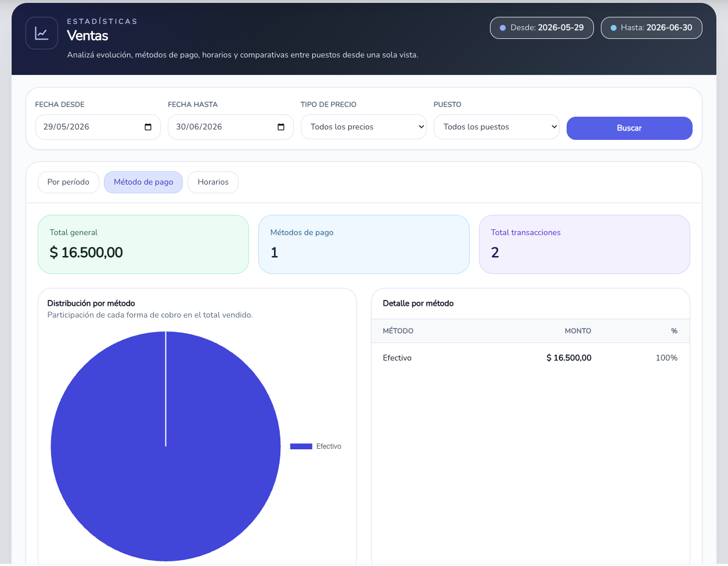Click the Desde 2026-05-29 badge

542,28
